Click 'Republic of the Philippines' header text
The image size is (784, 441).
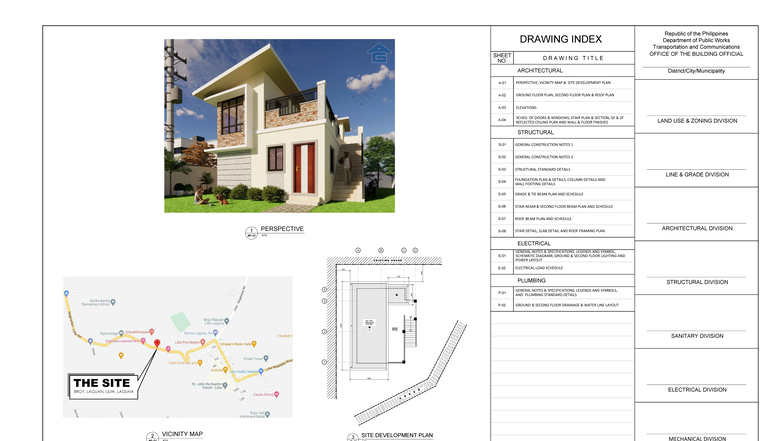(x=696, y=34)
